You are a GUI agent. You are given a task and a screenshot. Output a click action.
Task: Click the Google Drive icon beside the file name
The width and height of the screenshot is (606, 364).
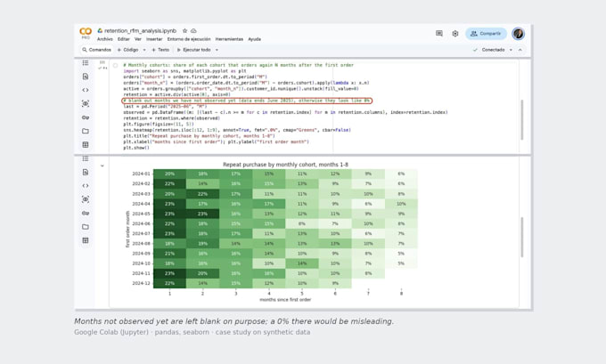click(x=100, y=30)
